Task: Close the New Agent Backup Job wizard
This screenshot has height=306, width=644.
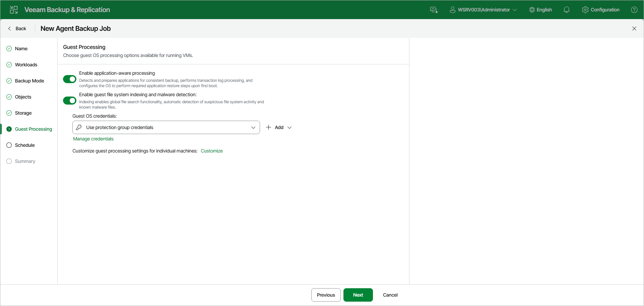Action: (634, 28)
